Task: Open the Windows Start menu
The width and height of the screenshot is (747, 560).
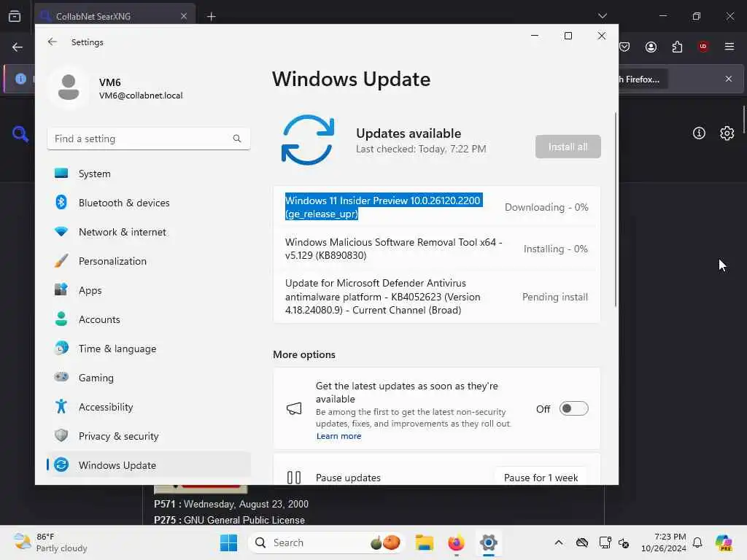Action: click(x=228, y=542)
